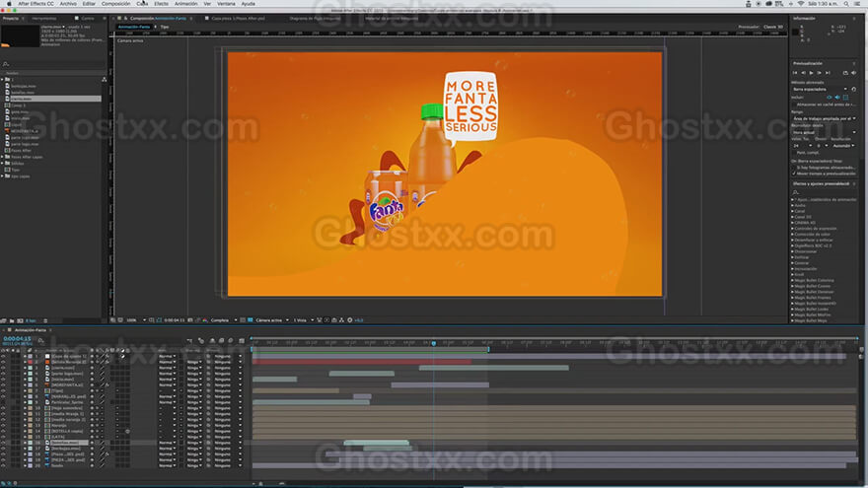Open the 1 Vista layout dropdown
This screenshot has height=488, width=868.
coord(304,319)
